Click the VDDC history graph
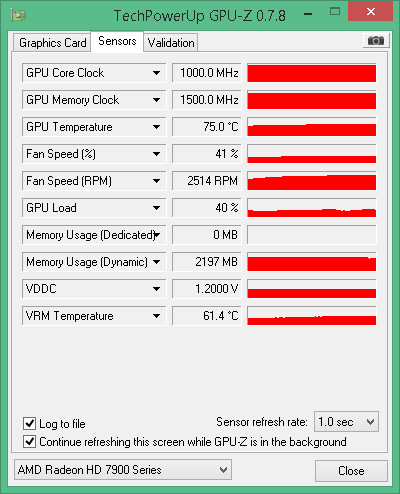The height and width of the screenshot is (494, 400). coord(312,289)
